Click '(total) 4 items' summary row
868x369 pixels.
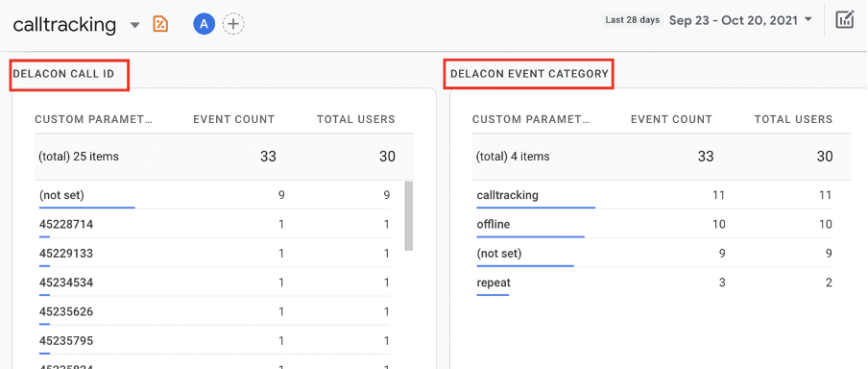(x=662, y=157)
